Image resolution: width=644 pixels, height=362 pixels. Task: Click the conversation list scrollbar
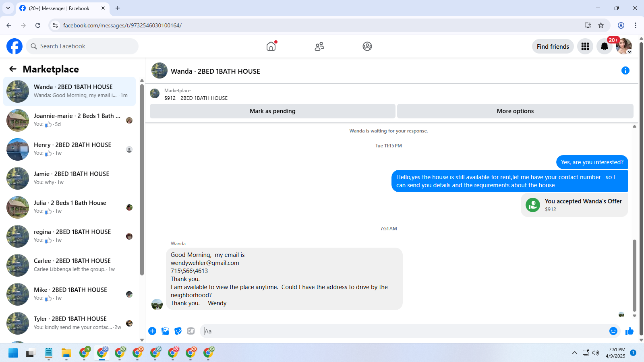click(142, 179)
